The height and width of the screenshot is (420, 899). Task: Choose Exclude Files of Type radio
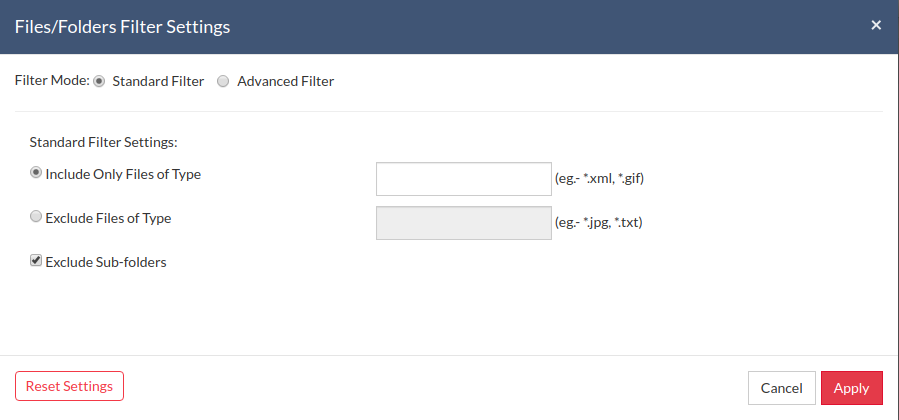[x=36, y=217]
